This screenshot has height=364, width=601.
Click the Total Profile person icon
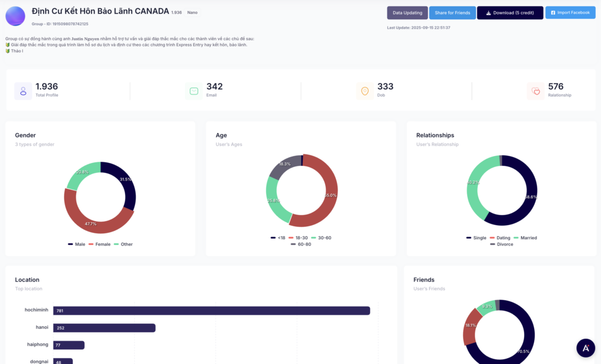pyautogui.click(x=23, y=91)
